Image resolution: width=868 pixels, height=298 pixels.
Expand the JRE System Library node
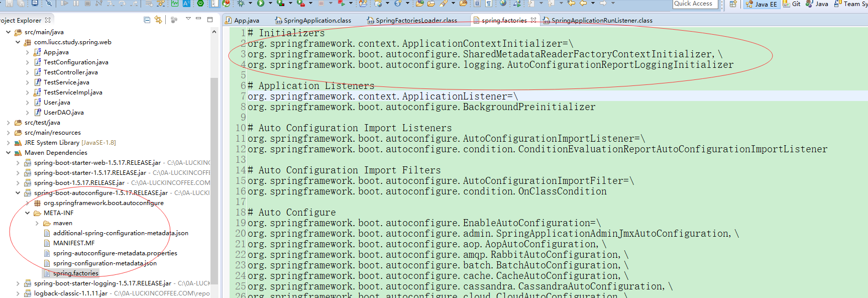(x=9, y=143)
